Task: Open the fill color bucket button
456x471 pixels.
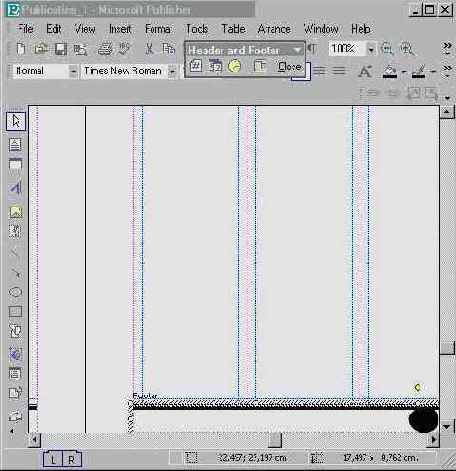Action: [390, 71]
